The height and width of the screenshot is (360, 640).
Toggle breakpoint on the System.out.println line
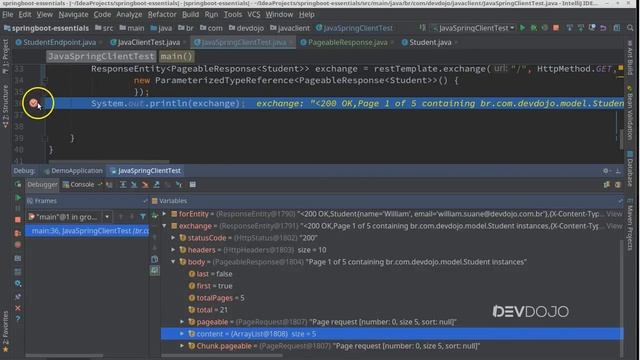pyautogui.click(x=33, y=103)
